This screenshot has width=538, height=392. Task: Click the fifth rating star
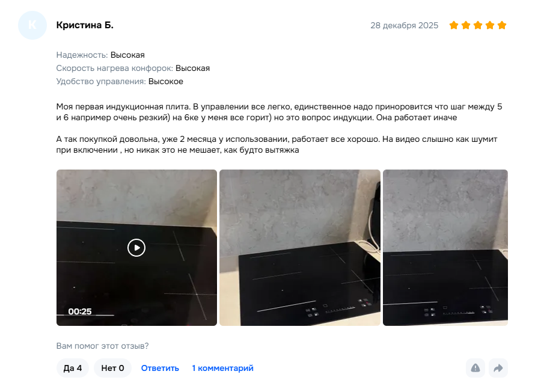[501, 25]
